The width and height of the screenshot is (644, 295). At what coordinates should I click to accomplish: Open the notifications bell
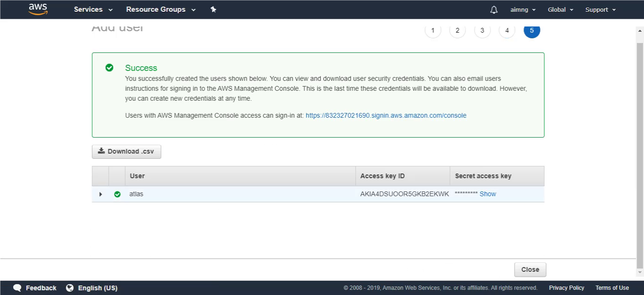494,9
